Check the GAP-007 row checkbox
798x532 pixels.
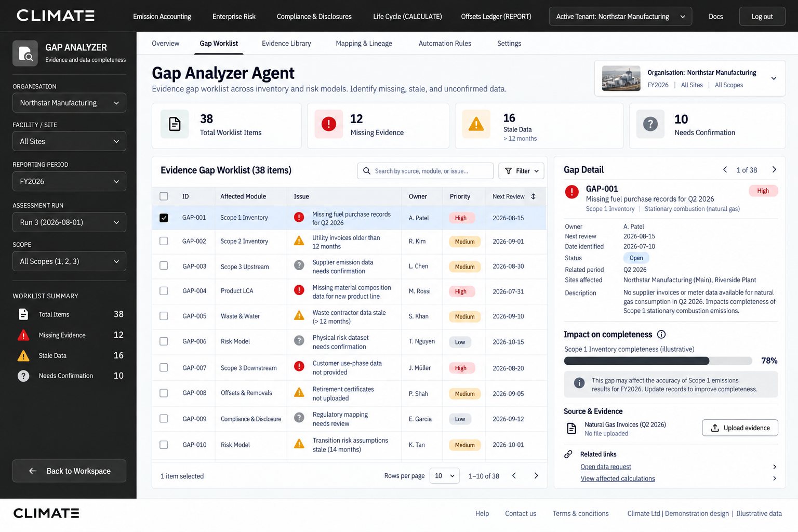(x=164, y=367)
